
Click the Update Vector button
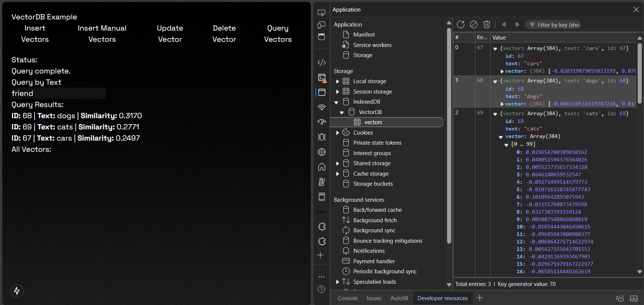(x=170, y=34)
